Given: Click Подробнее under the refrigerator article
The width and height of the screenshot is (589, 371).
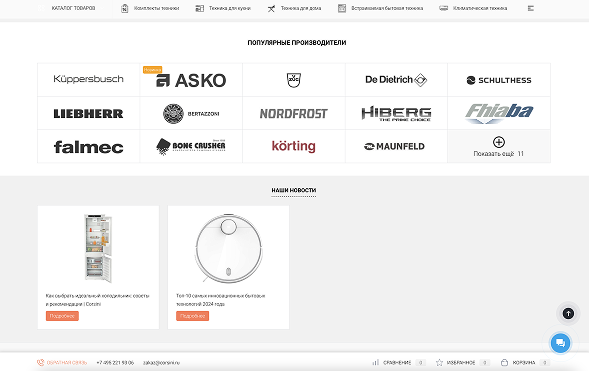Looking at the screenshot, I should point(62,316).
